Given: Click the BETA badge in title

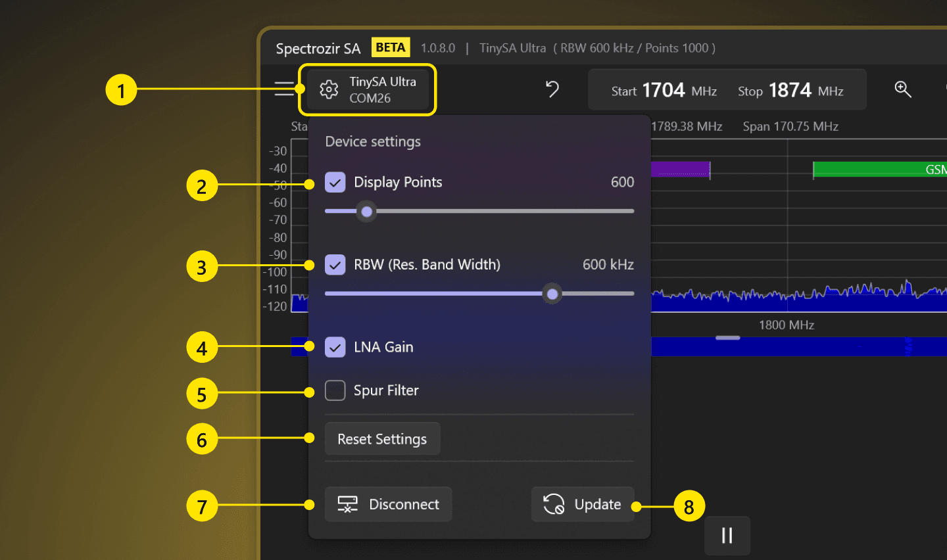Looking at the screenshot, I should [391, 47].
